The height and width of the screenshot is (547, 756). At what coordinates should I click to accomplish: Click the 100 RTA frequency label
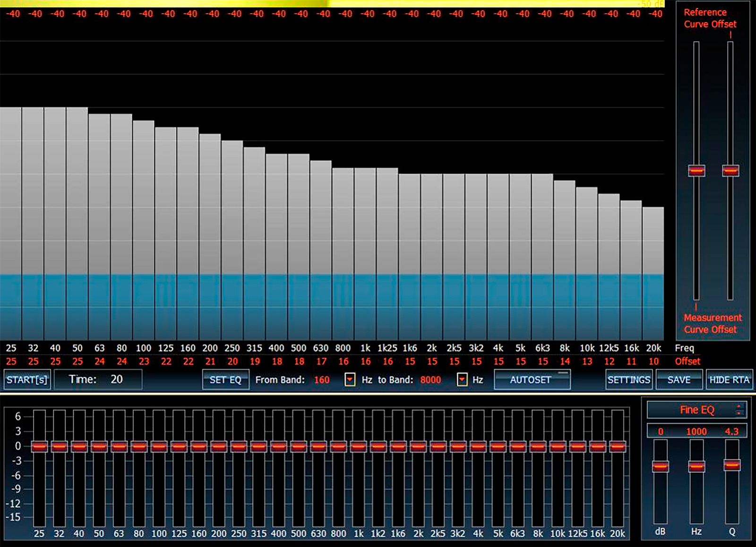144,348
